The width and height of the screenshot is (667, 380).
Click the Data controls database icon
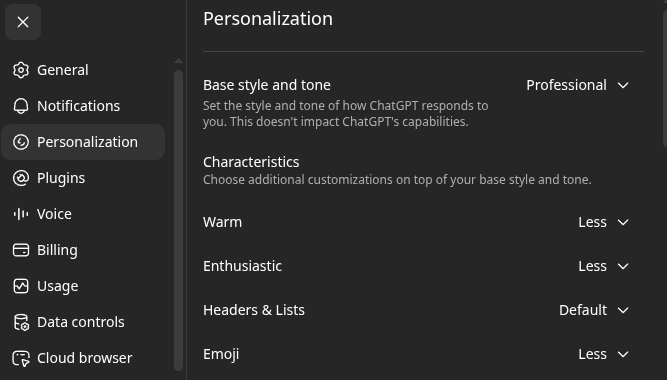[x=21, y=322]
